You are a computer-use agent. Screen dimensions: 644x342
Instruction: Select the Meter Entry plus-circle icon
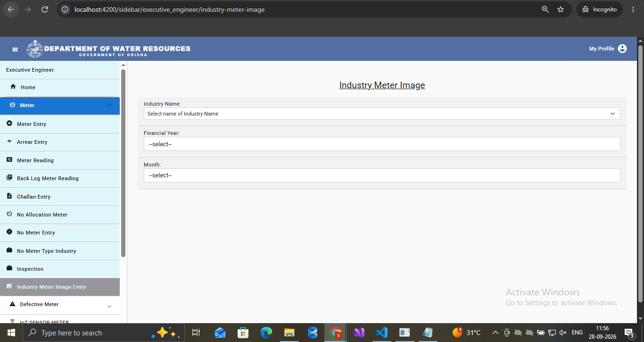pos(9,124)
